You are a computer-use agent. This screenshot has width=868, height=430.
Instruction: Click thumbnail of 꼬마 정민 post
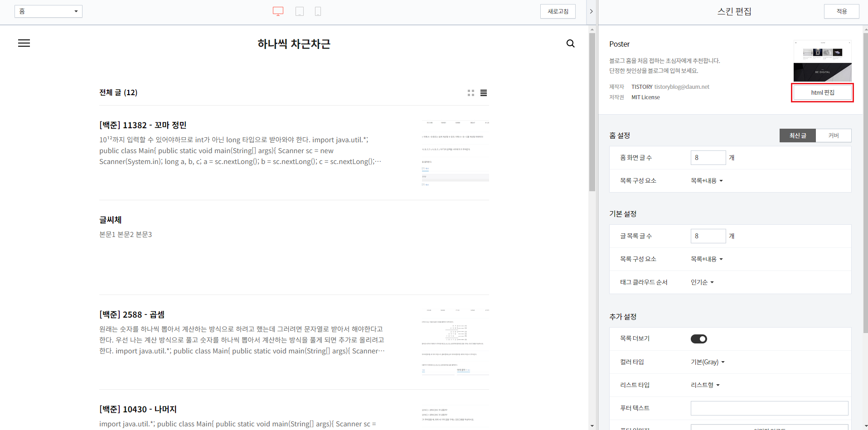[455, 154]
